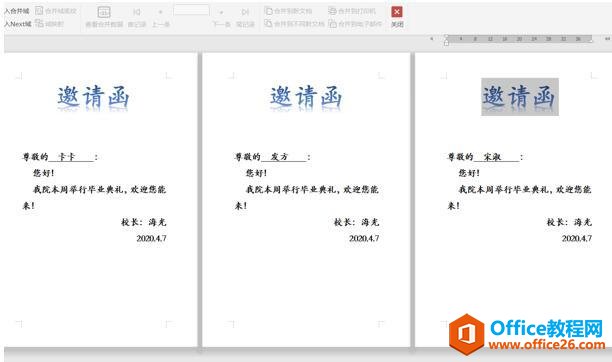Viewport: 612px width, 362px height.
Task: Go to the next record (下一条)
Action: point(221,18)
